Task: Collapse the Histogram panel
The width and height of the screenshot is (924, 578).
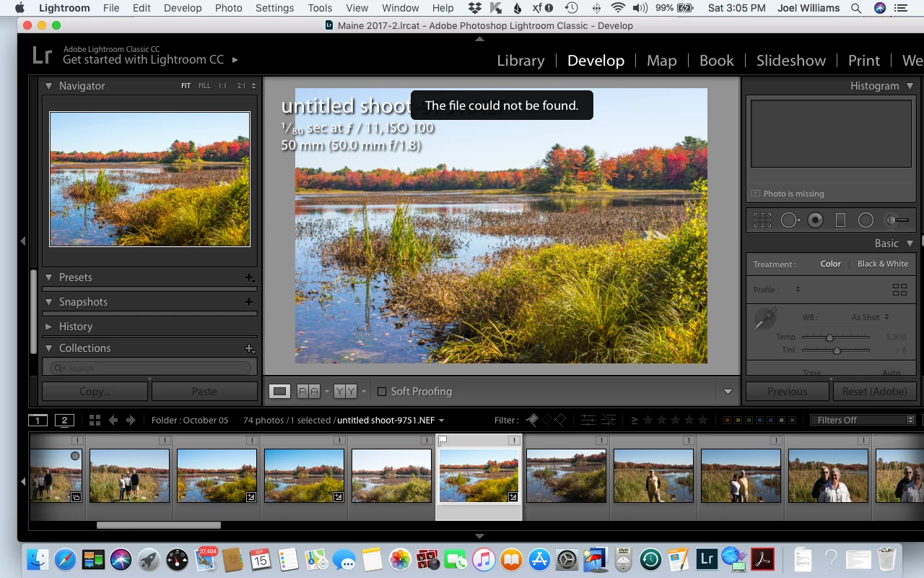Action: [x=910, y=86]
